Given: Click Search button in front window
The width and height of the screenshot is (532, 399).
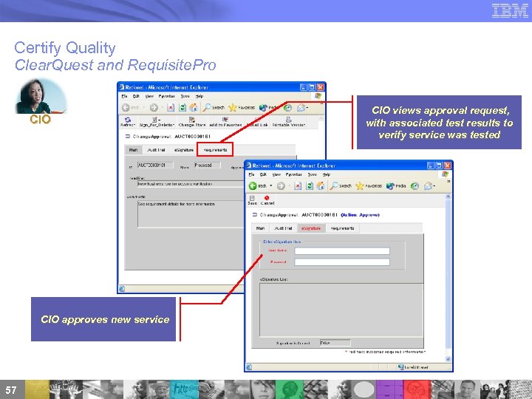Looking at the screenshot, I should tap(341, 186).
